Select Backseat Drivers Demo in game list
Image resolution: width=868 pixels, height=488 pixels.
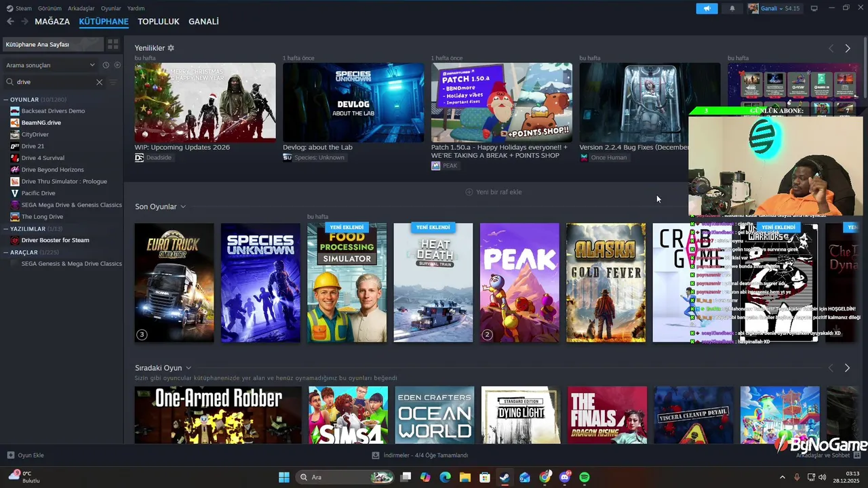53,111
